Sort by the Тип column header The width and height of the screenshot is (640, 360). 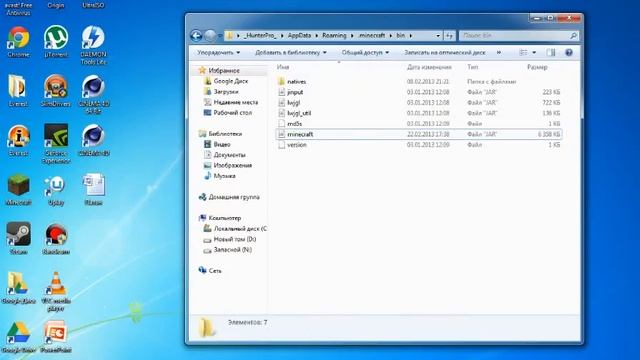coord(473,67)
